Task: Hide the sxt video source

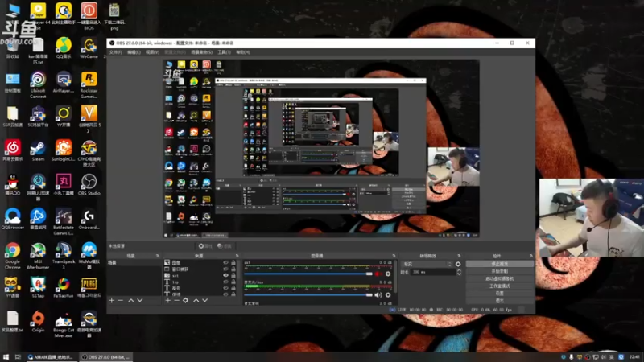Action: (225, 275)
